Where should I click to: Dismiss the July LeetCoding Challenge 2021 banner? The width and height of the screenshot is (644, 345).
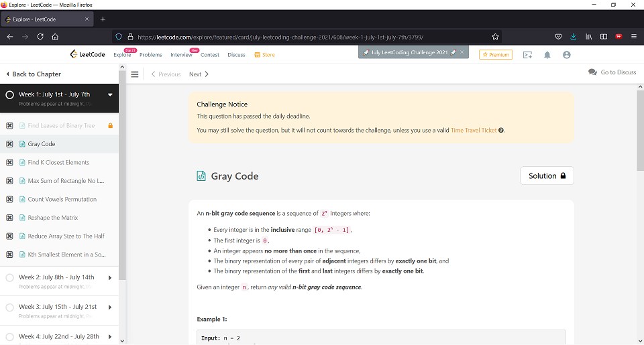point(462,52)
